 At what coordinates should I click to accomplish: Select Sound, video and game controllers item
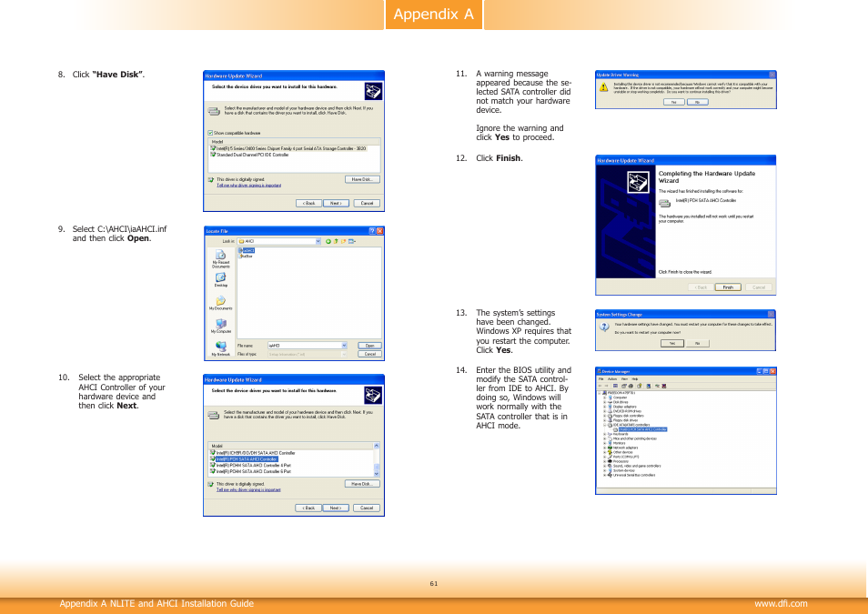(x=637, y=466)
